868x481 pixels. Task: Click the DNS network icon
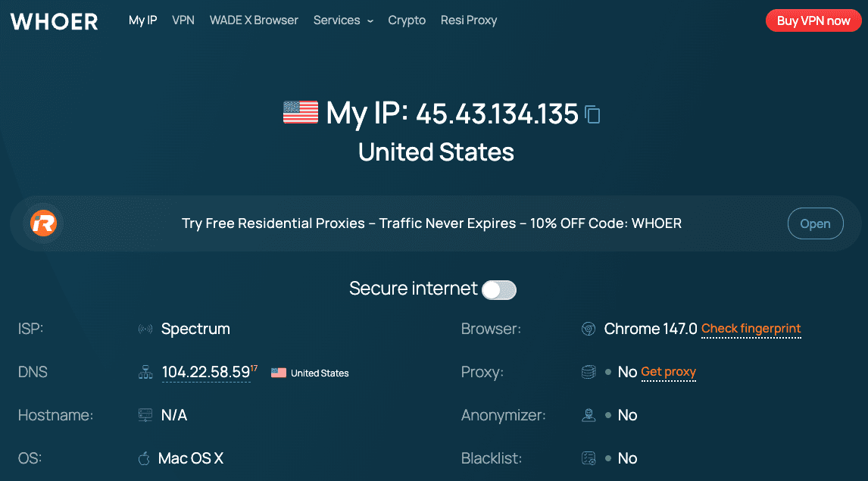tap(145, 372)
